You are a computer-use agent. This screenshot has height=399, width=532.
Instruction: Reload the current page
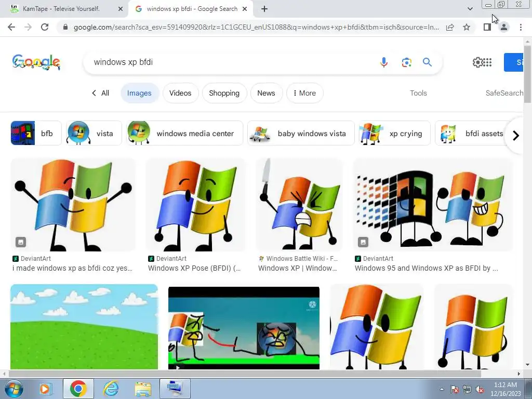(x=45, y=27)
